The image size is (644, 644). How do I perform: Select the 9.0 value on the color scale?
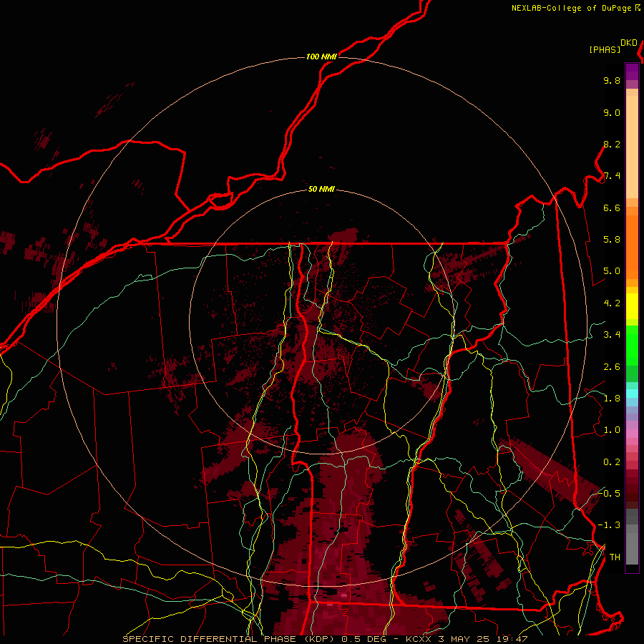pyautogui.click(x=612, y=112)
